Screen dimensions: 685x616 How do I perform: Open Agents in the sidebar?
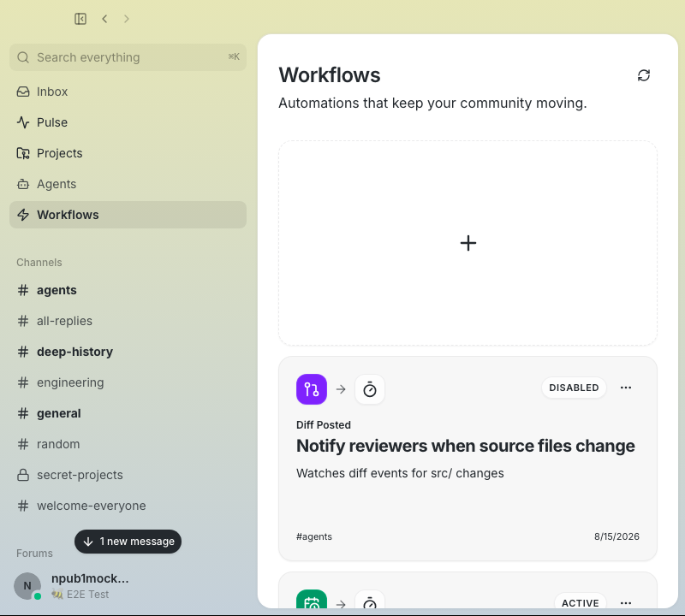click(128, 184)
